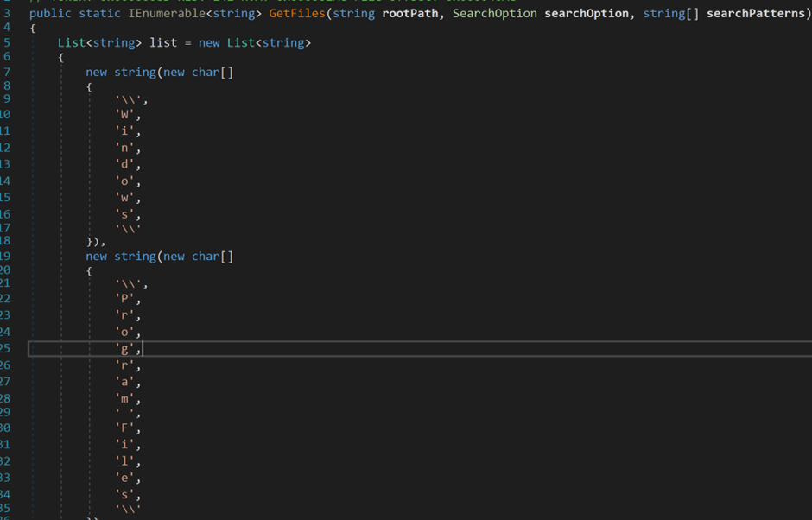812x520 pixels.
Task: Click the 'l' char literal on line 32
Action: [124, 461]
